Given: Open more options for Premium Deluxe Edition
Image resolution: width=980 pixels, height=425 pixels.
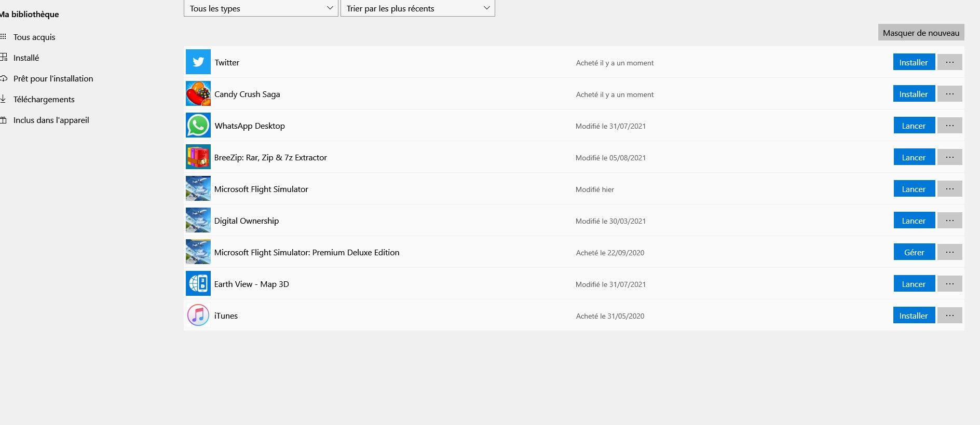Looking at the screenshot, I should coord(950,252).
